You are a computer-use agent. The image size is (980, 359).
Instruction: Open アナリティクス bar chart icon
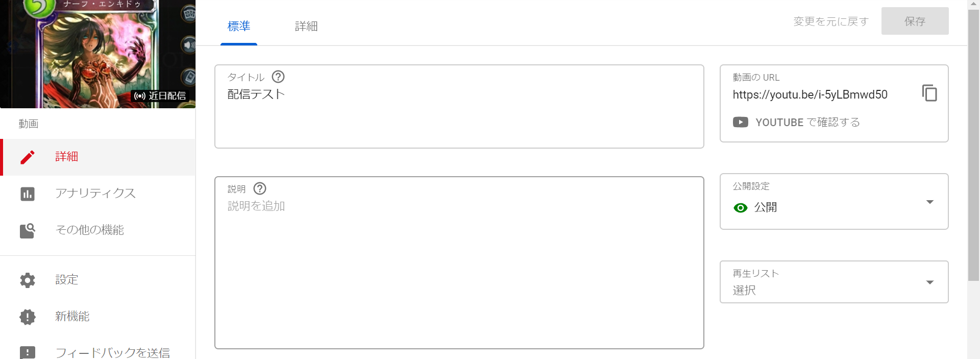click(x=28, y=194)
